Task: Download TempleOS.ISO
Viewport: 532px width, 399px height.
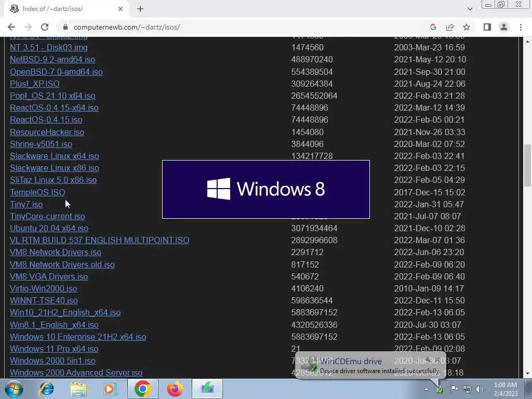Action: point(37,192)
